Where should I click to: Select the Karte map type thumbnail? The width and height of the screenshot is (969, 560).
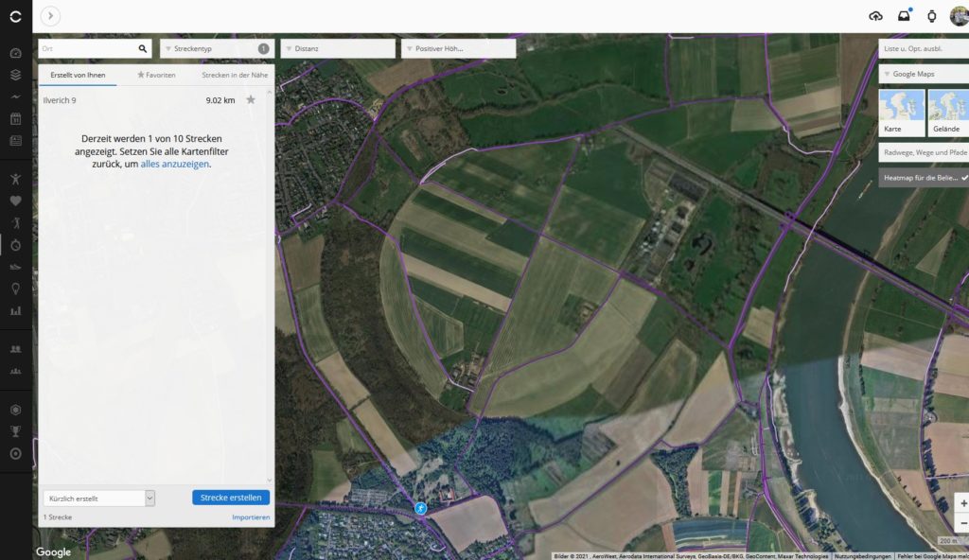pyautogui.click(x=901, y=113)
